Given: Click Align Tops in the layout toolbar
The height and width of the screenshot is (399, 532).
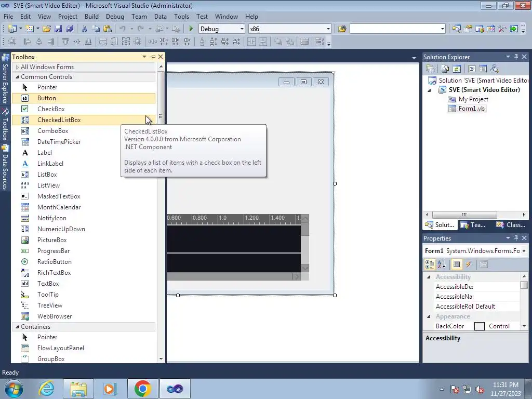Looking at the screenshot, I should [x=65, y=42].
